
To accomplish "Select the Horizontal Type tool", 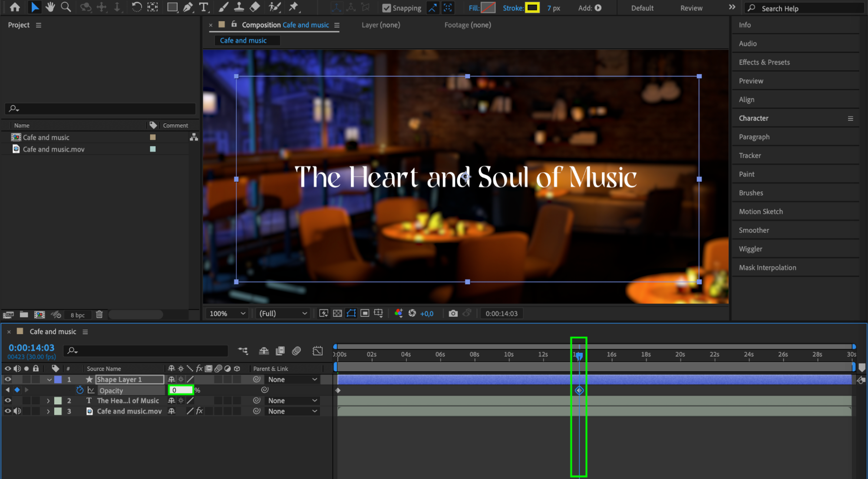I will click(x=203, y=7).
